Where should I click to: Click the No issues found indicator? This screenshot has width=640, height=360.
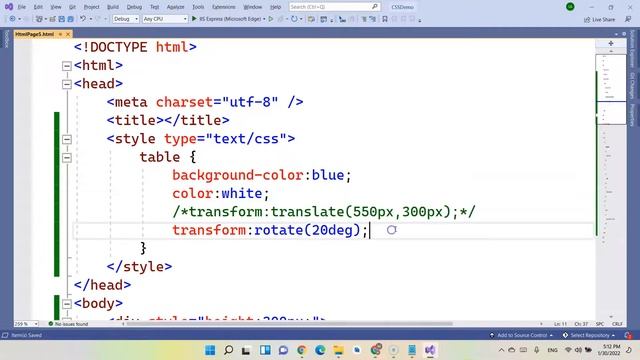(68, 324)
